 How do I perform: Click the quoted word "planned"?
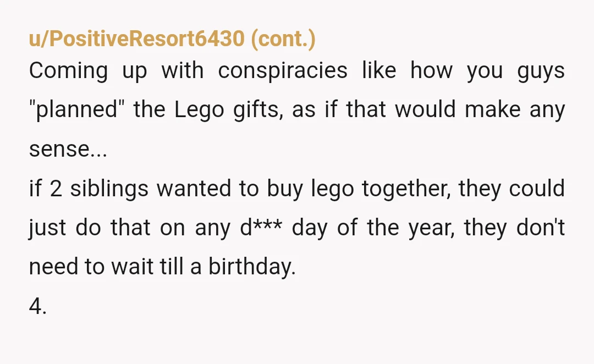point(77,110)
